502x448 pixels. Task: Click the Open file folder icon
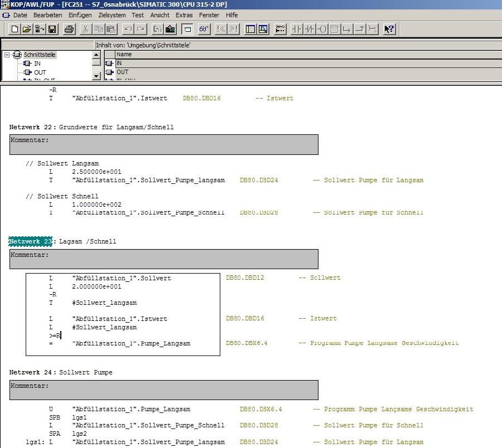point(27,29)
